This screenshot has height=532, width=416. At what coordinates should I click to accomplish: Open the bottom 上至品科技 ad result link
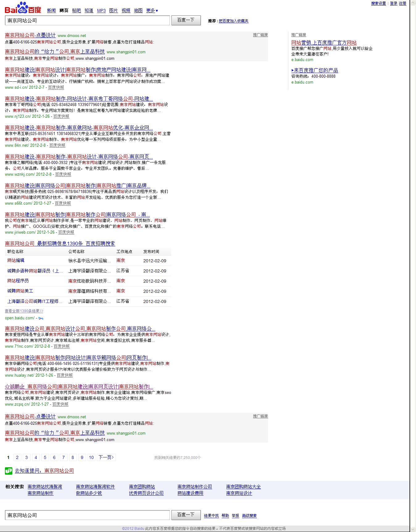click(55, 433)
